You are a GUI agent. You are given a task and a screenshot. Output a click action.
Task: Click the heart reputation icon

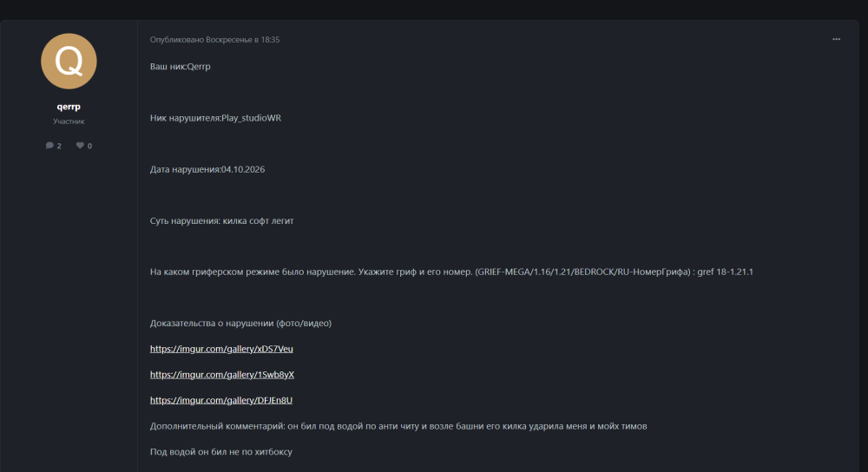(x=80, y=146)
